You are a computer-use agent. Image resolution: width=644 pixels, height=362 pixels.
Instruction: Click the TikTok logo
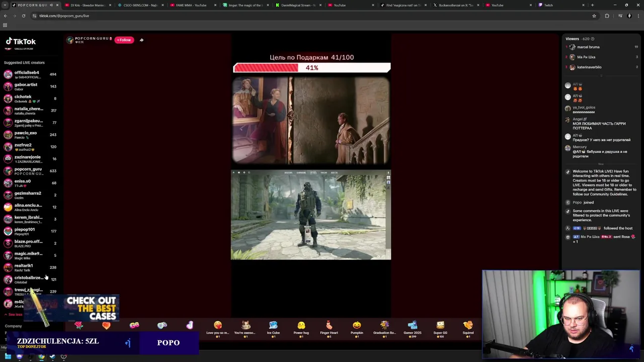21,42
